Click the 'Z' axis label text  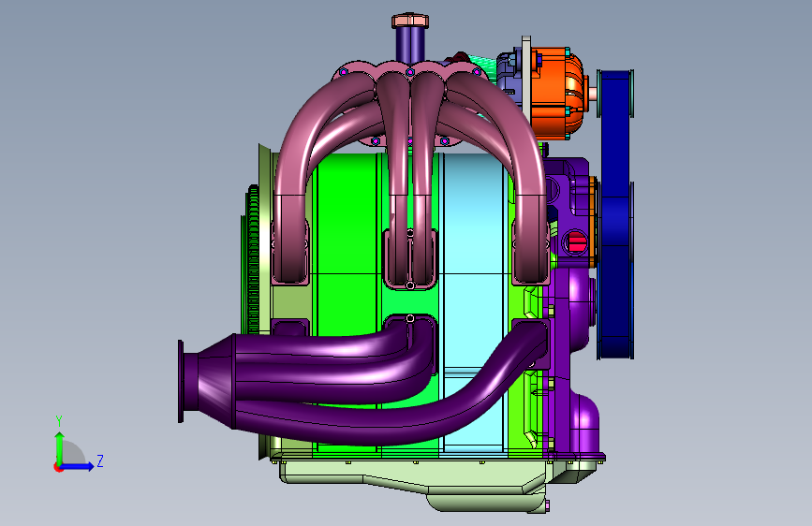pos(100,460)
